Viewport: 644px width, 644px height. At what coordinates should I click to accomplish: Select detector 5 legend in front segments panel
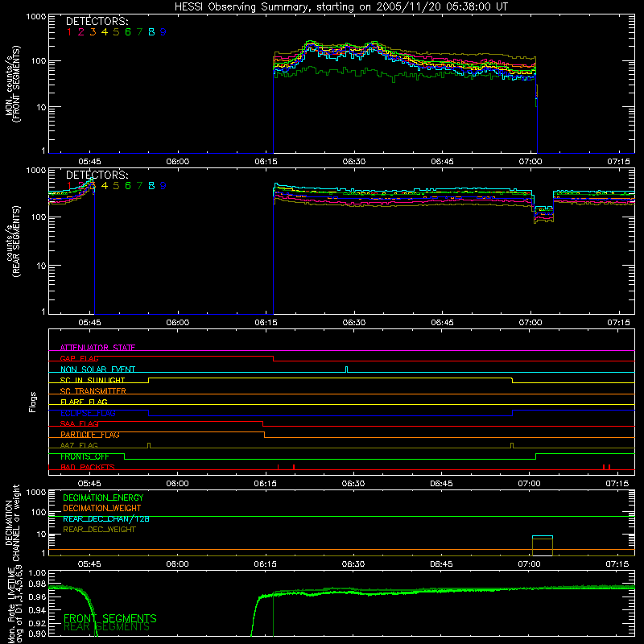coord(116,32)
